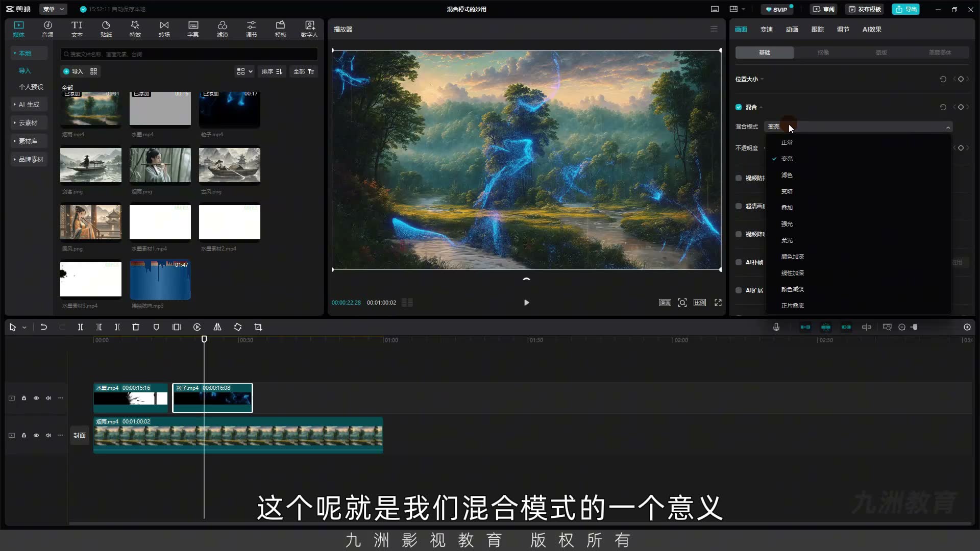
Task: Click the crop icon in timeline toolbar
Action: click(x=258, y=327)
